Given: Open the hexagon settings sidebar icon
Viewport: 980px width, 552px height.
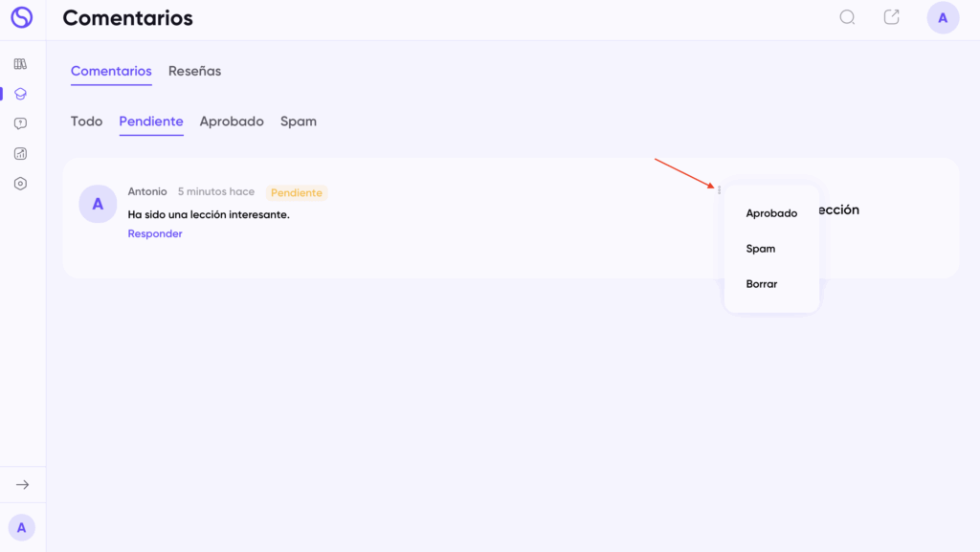Looking at the screenshot, I should pyautogui.click(x=21, y=184).
